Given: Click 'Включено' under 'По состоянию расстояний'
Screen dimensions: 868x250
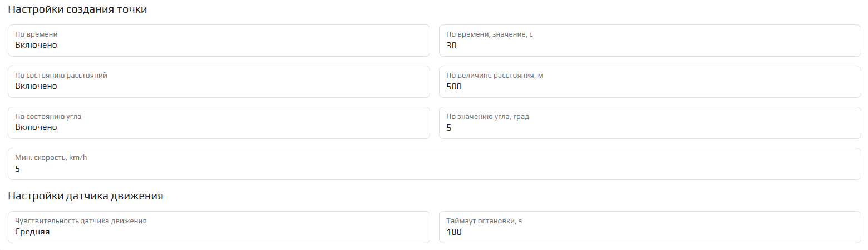Looking at the screenshot, I should click(x=36, y=87).
